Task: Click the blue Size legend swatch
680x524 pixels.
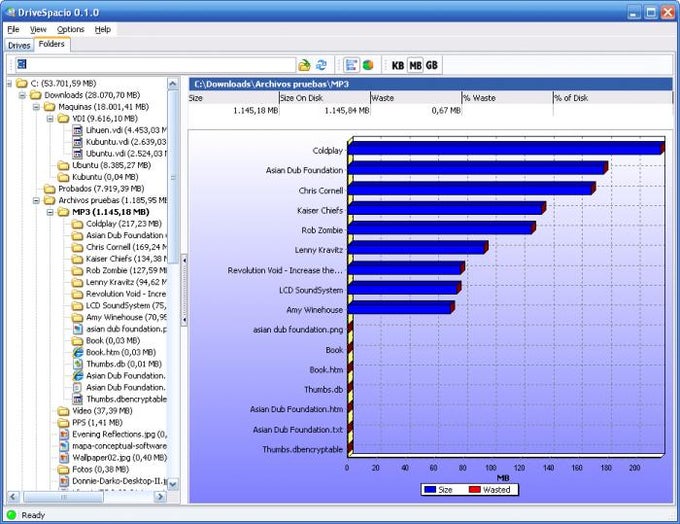Action: click(x=430, y=490)
